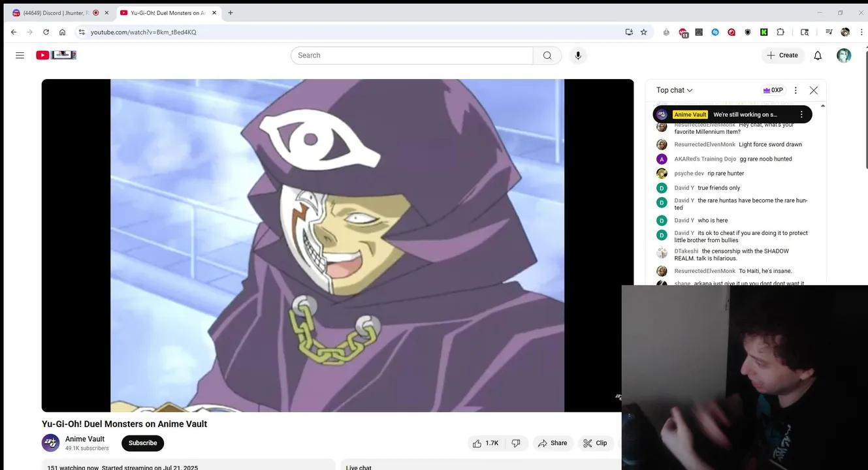Open pinned Anime Vault message options
The image size is (868, 470).
point(801,114)
